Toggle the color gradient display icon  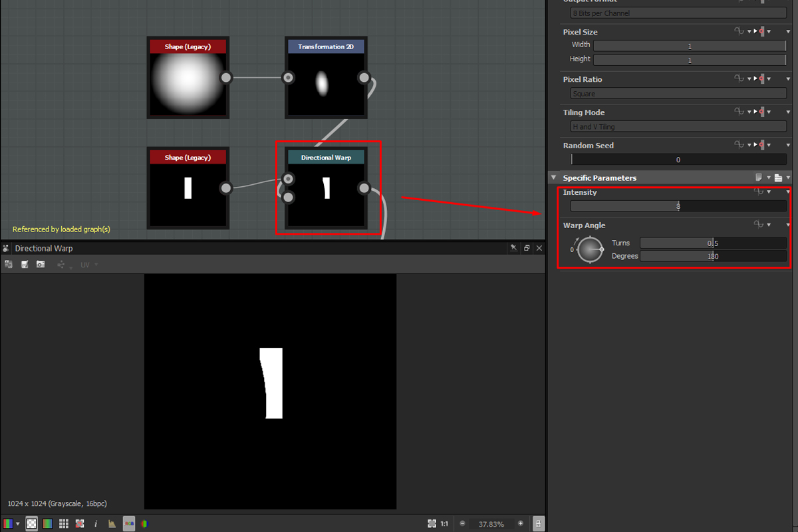coord(48,524)
